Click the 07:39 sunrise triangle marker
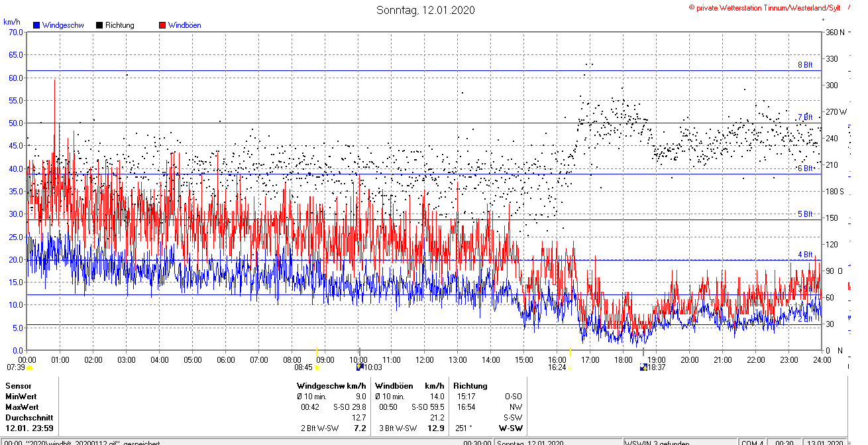The height and width of the screenshot is (445, 868). [x=29, y=367]
